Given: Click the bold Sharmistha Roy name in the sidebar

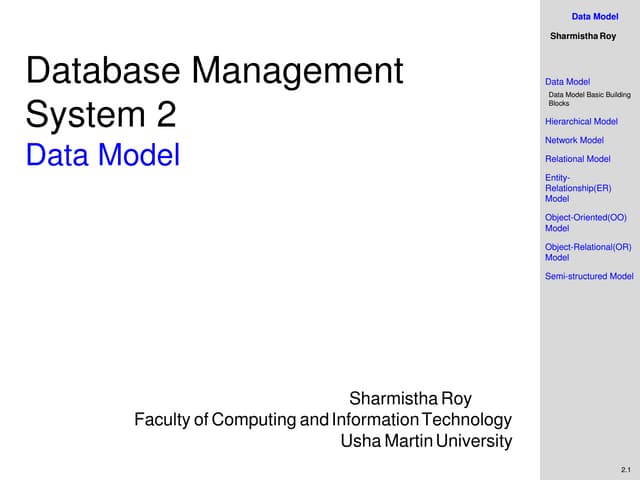Looking at the screenshot, I should click(583, 37).
